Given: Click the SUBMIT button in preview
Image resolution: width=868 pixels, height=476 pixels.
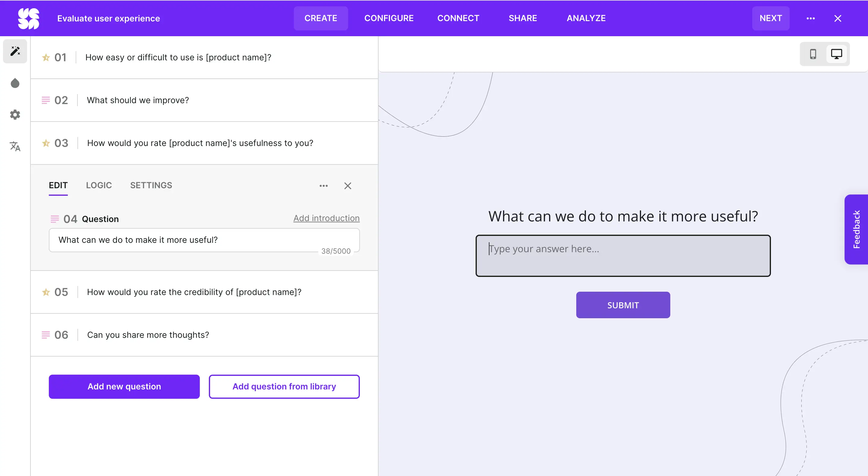Looking at the screenshot, I should pyautogui.click(x=623, y=305).
